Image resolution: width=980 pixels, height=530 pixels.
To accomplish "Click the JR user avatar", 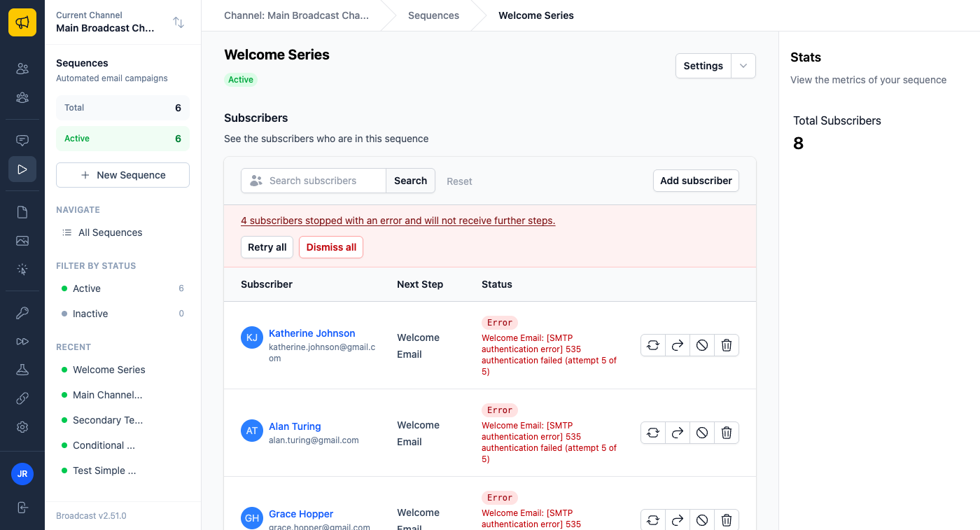I will point(22,474).
